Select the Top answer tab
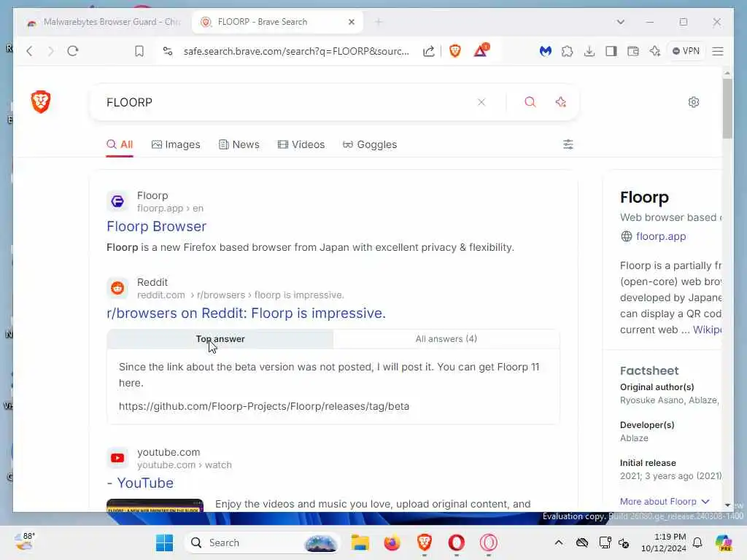This screenshot has width=747, height=560. pos(220,339)
